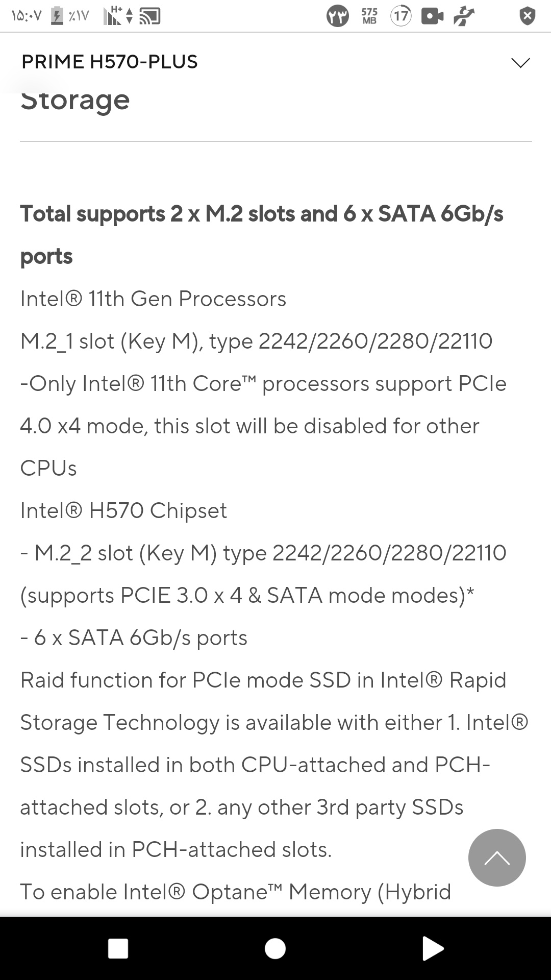Open recent apps with the square button

pyautogui.click(x=118, y=948)
